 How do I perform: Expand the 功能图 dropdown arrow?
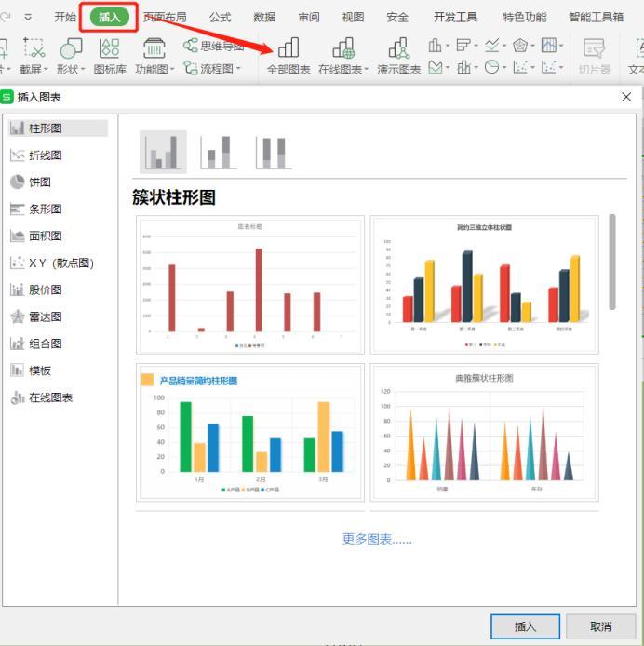(x=172, y=69)
